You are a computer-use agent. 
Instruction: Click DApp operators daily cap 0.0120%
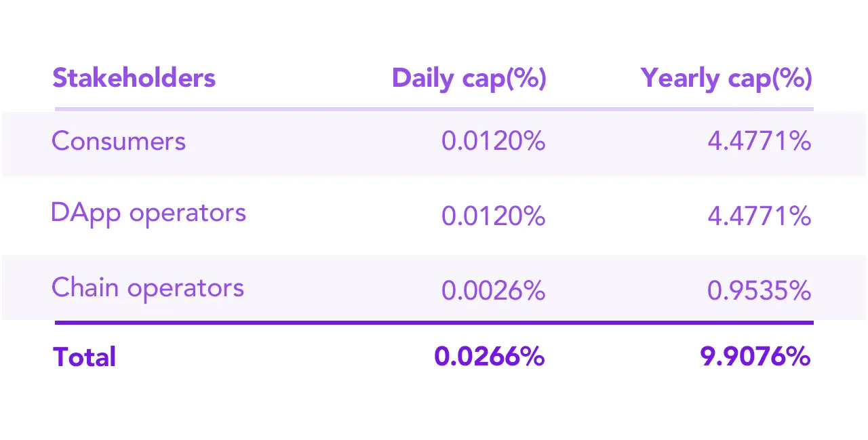point(494,216)
